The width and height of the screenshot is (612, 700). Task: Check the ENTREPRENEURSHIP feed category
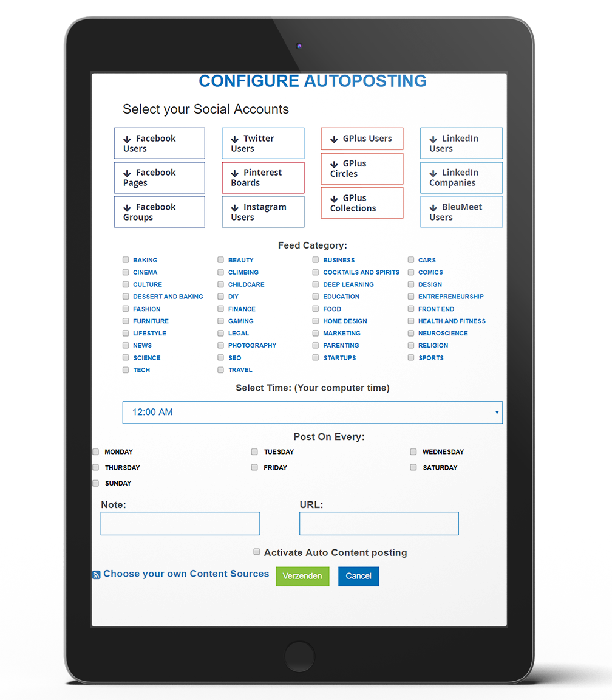click(411, 297)
